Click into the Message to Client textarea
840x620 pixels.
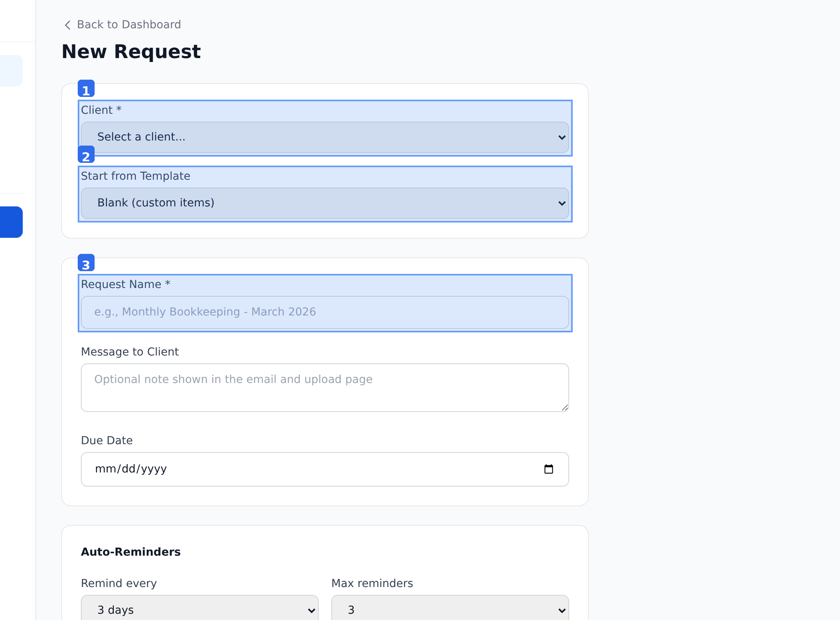(325, 387)
